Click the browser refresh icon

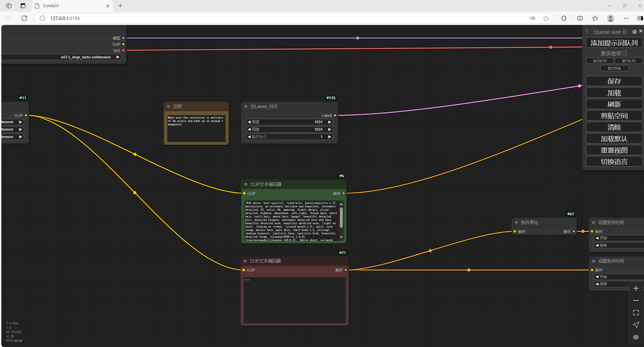point(24,18)
